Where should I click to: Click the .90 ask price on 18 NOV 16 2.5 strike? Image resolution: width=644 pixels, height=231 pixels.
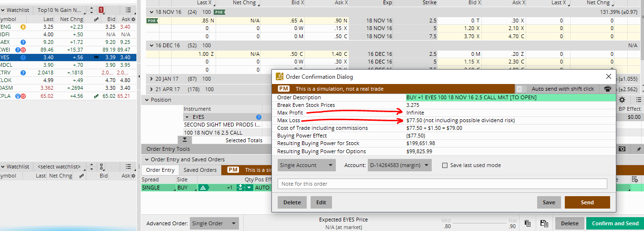tap(337, 21)
